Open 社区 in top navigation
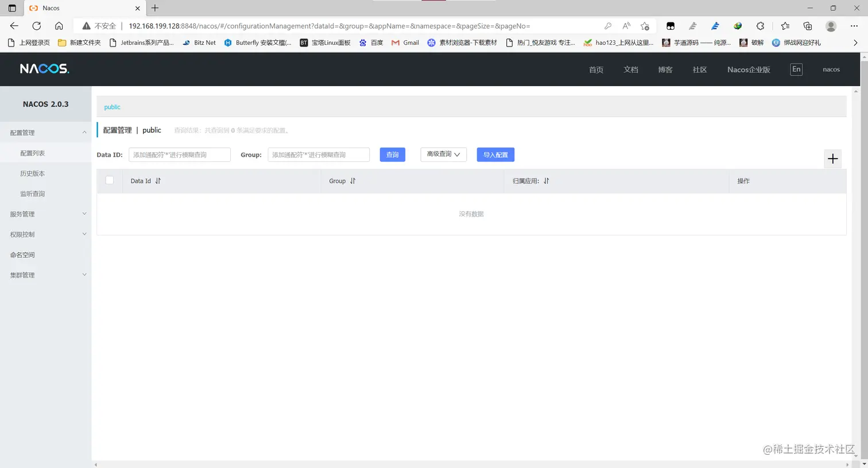 tap(700, 69)
